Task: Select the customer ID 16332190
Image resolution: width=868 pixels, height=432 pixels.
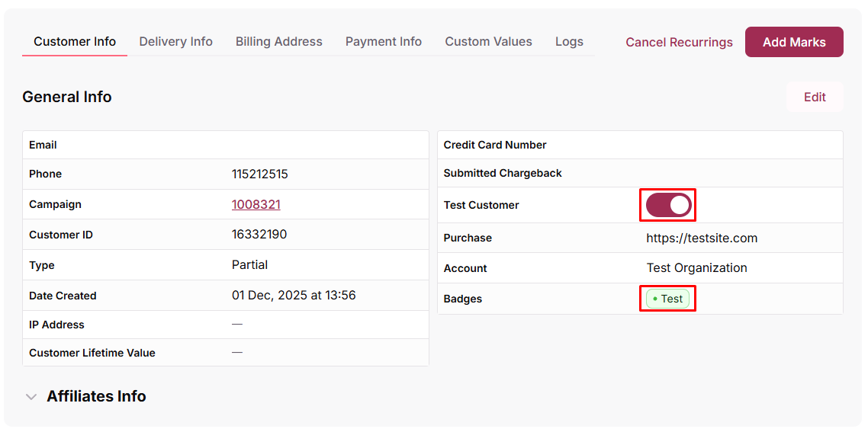Action: pos(259,235)
